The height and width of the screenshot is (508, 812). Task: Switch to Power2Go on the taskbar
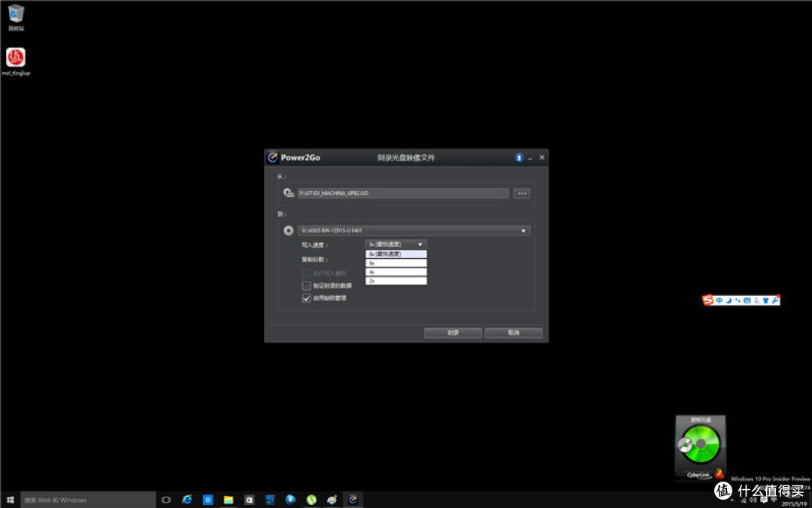353,500
